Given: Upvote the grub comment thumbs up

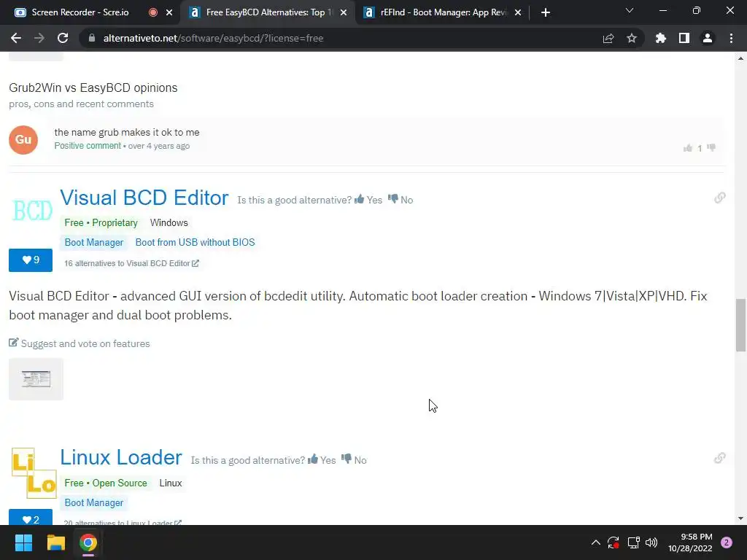Looking at the screenshot, I should (687, 148).
